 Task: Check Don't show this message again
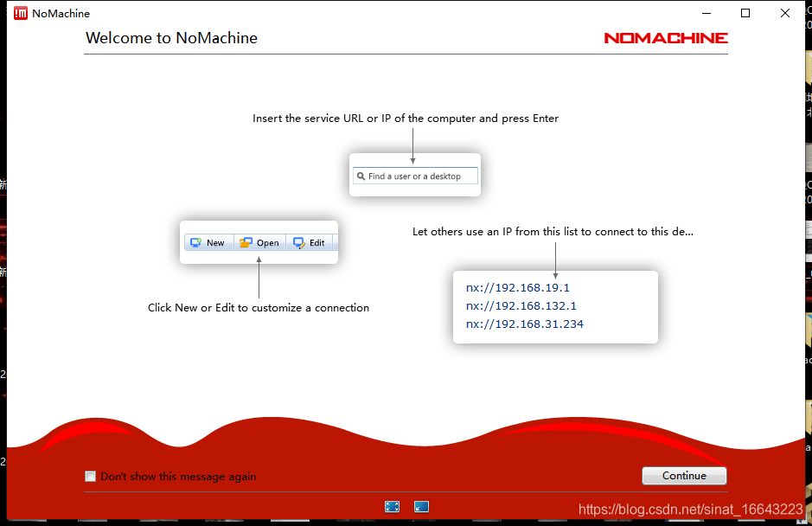91,476
